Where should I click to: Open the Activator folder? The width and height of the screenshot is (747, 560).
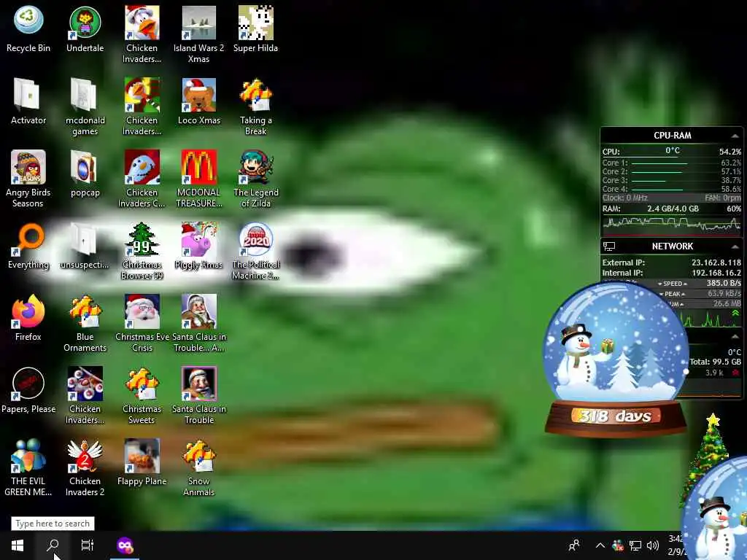click(28, 101)
